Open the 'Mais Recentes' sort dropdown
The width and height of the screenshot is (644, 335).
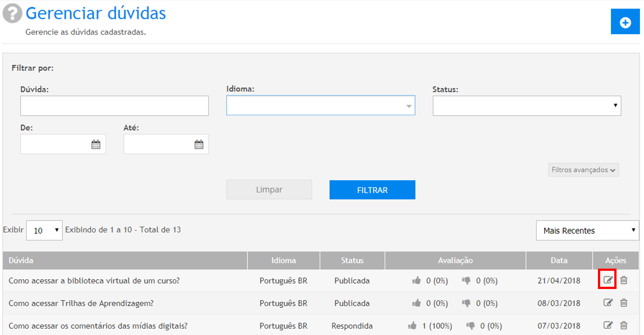click(x=588, y=230)
